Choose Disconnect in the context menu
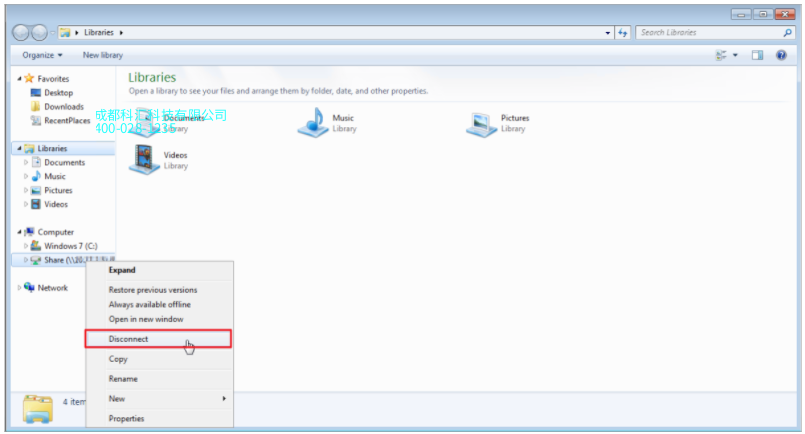Screen dimensions: 805x434 click(158, 339)
